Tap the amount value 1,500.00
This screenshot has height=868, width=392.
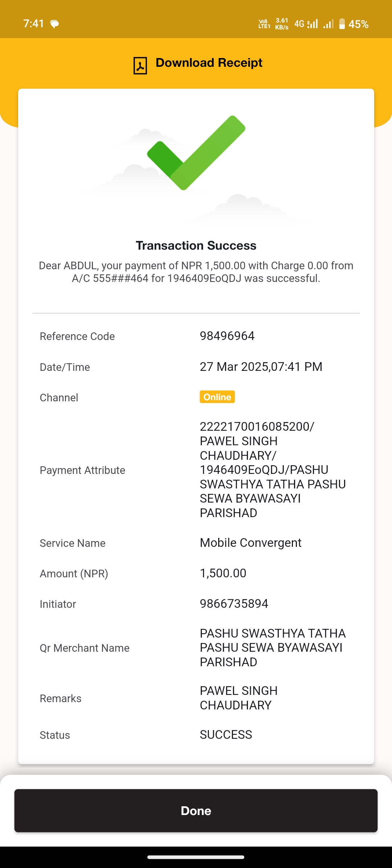[223, 573]
